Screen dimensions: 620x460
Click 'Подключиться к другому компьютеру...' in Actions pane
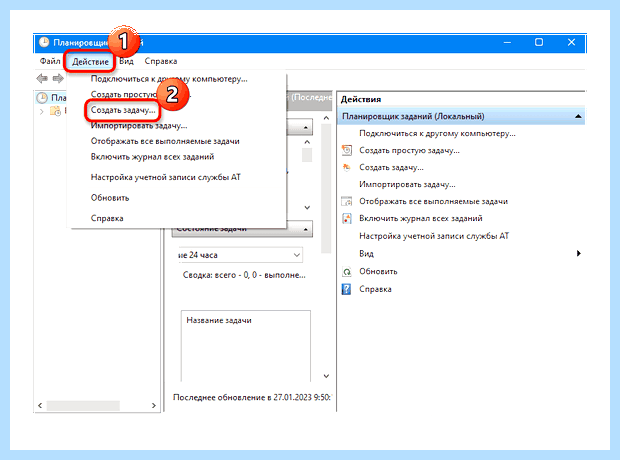tap(437, 134)
